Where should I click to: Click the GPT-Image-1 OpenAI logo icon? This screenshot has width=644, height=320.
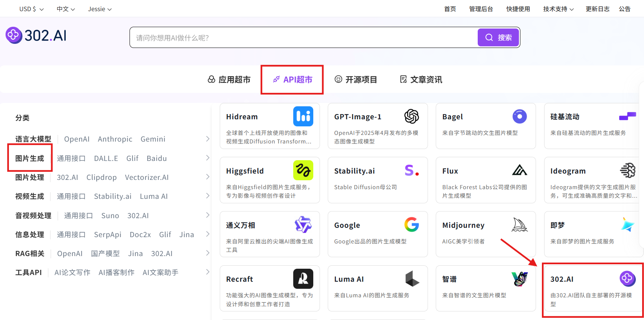point(411,116)
